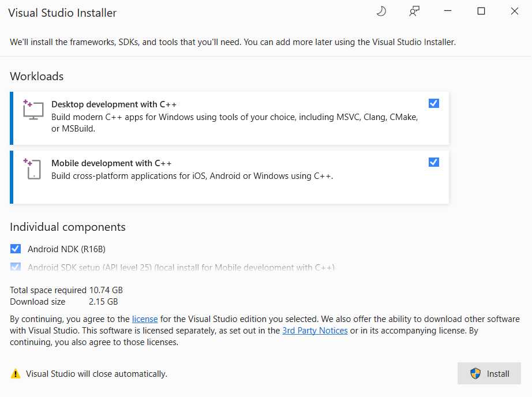The image size is (532, 397).
Task: Uncheck the Mobile development with C++ workload
Action: (x=433, y=162)
